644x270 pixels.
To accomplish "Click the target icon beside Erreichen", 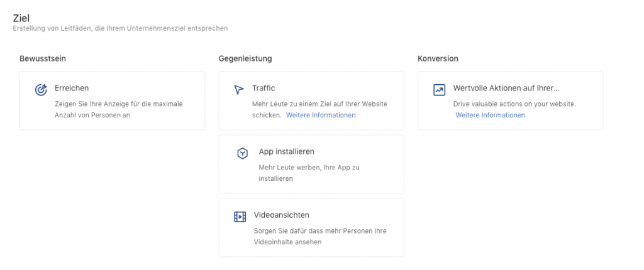I will tap(41, 90).
